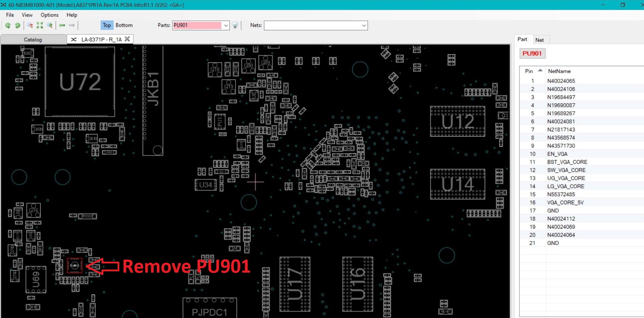Image resolution: width=644 pixels, height=318 pixels.
Task: Open the Nets dropdown list
Action: (x=364, y=26)
